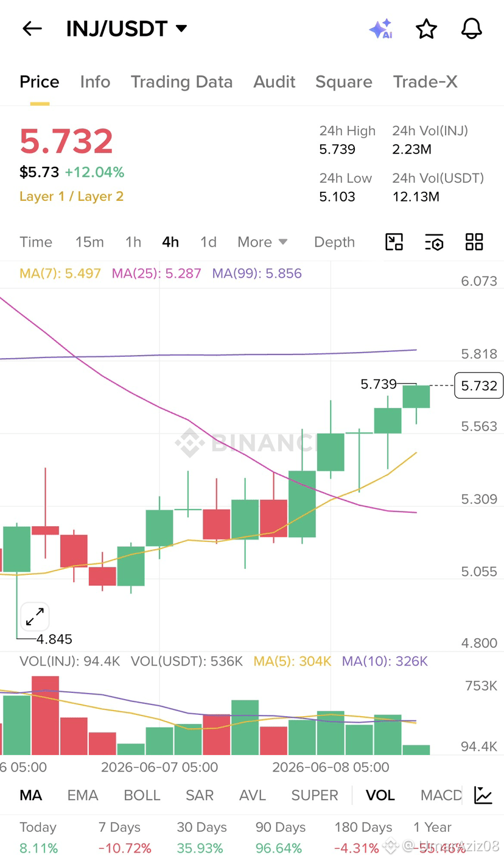504x861 pixels.
Task: Toggle the MACD sub-indicator
Action: pos(441,795)
